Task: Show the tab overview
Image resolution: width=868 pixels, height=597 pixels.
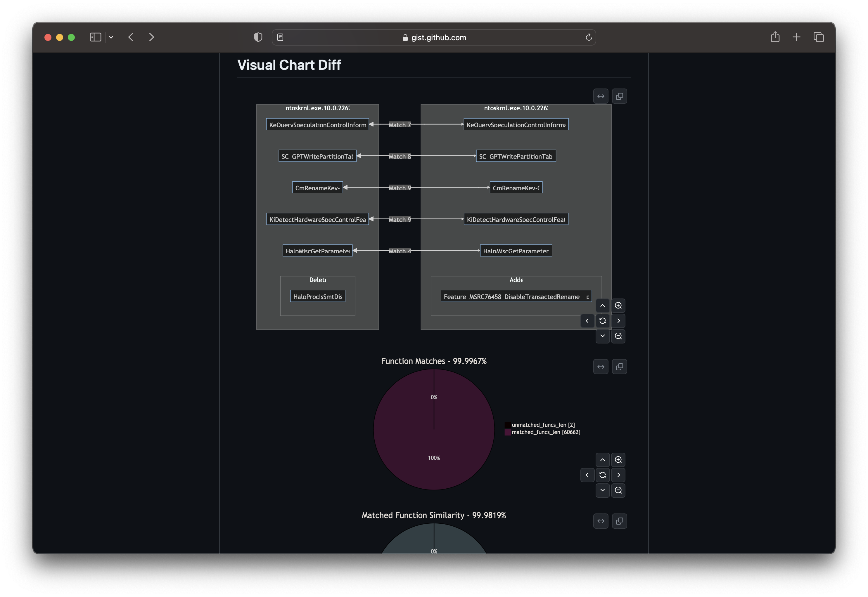Action: pyautogui.click(x=818, y=37)
